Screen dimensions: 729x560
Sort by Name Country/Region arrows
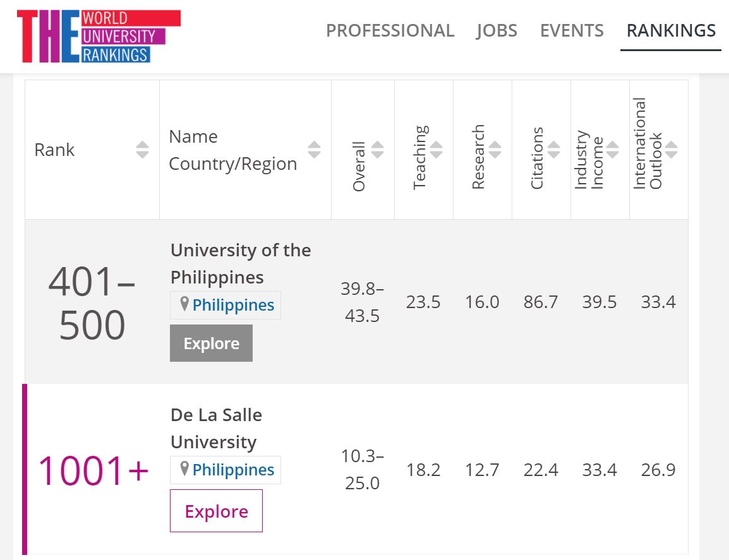315,150
